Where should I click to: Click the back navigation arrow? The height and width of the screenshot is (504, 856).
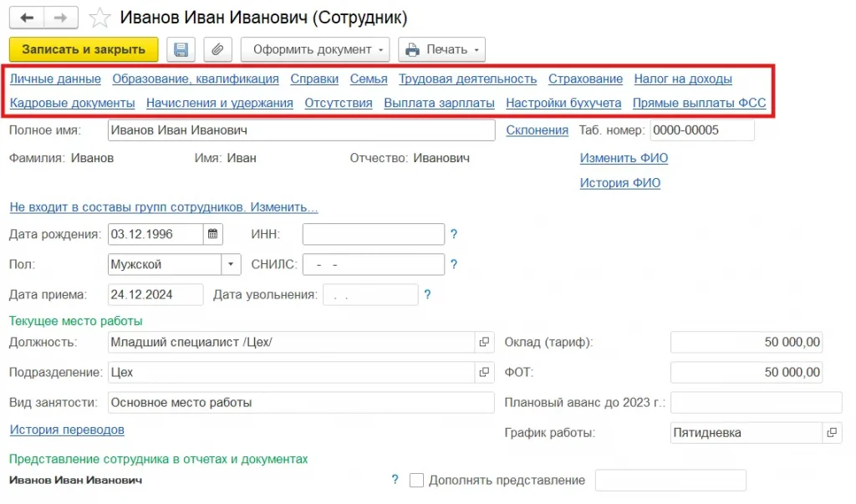pyautogui.click(x=27, y=18)
